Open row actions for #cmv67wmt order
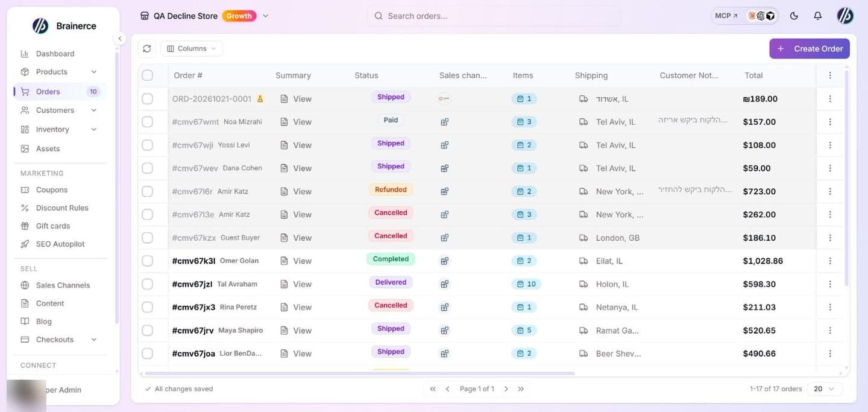Screen dimensions: 868x412 830,122
